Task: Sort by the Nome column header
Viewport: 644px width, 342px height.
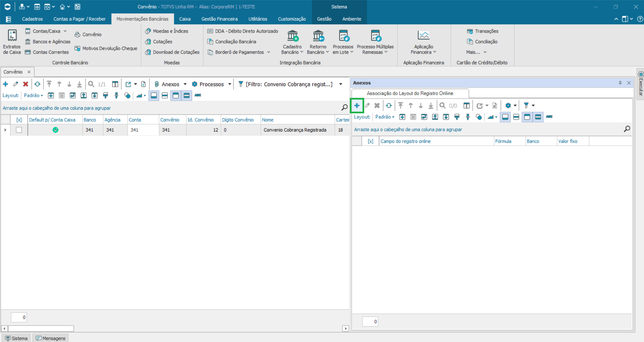Action: point(298,120)
